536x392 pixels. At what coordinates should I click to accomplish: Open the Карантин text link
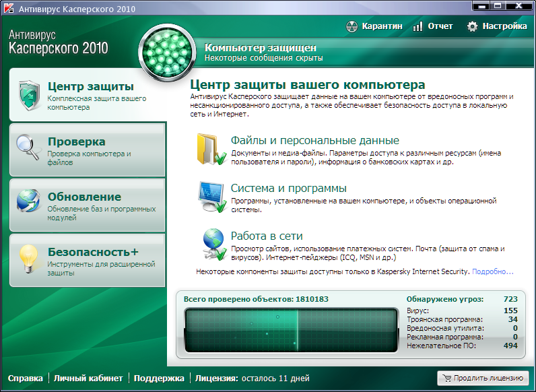point(382,26)
